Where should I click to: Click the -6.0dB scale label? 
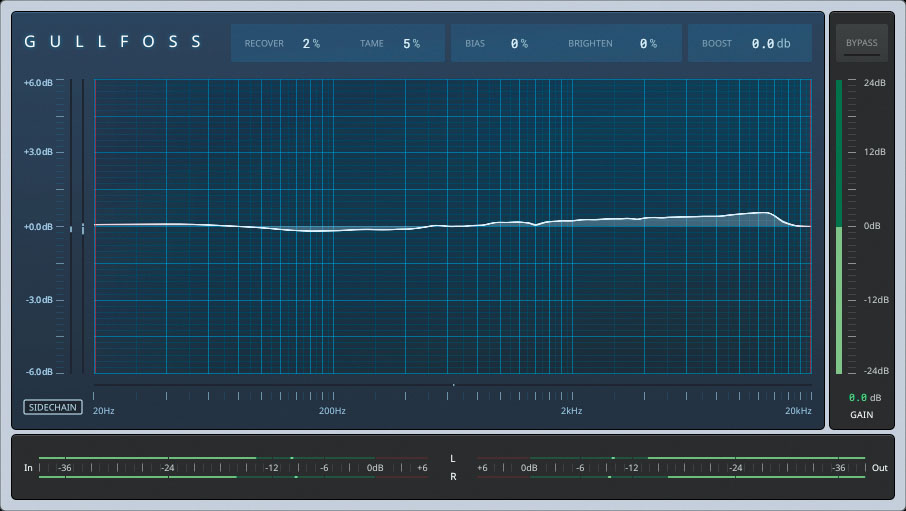point(39,372)
